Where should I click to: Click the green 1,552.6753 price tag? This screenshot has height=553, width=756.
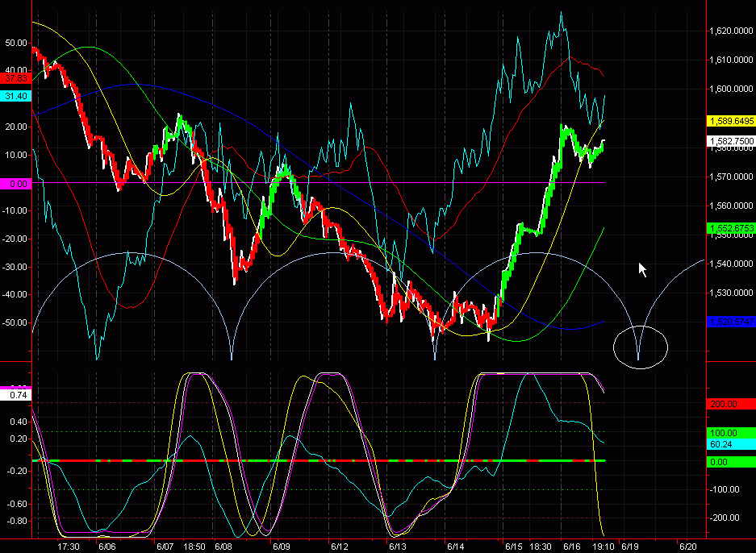(x=731, y=228)
